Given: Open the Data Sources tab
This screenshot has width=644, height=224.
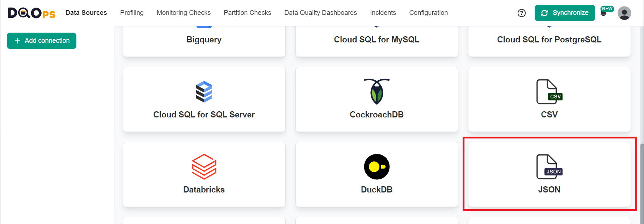Looking at the screenshot, I should (x=86, y=13).
